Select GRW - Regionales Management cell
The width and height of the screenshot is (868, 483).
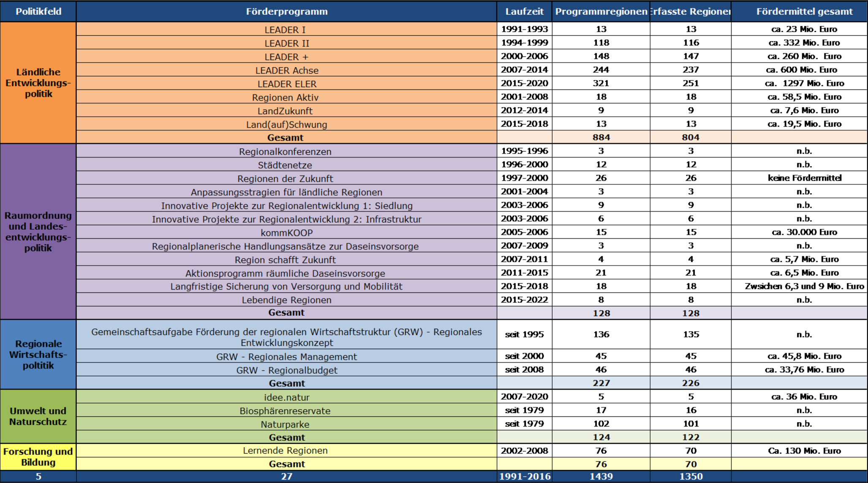[x=286, y=356]
